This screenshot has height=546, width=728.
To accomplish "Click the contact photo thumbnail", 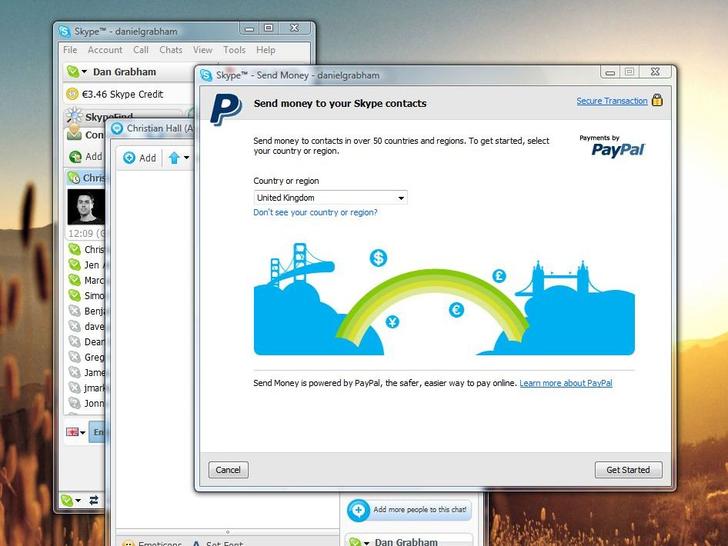I will pyautogui.click(x=86, y=207).
